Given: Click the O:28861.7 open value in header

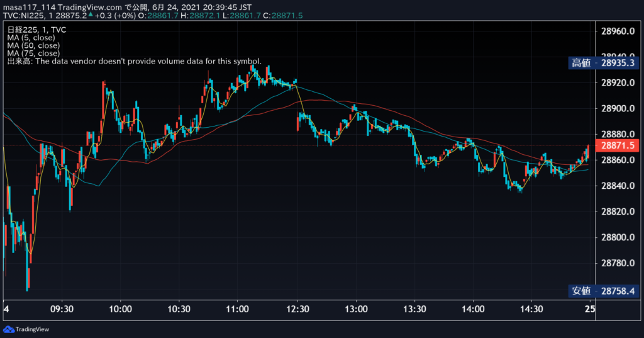Looking at the screenshot, I should [158, 16].
